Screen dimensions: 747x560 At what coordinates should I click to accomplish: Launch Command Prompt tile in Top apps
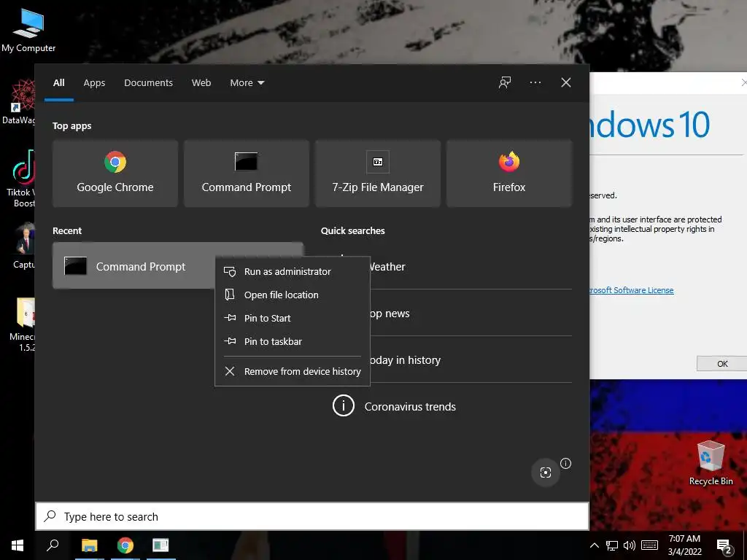pyautogui.click(x=247, y=174)
